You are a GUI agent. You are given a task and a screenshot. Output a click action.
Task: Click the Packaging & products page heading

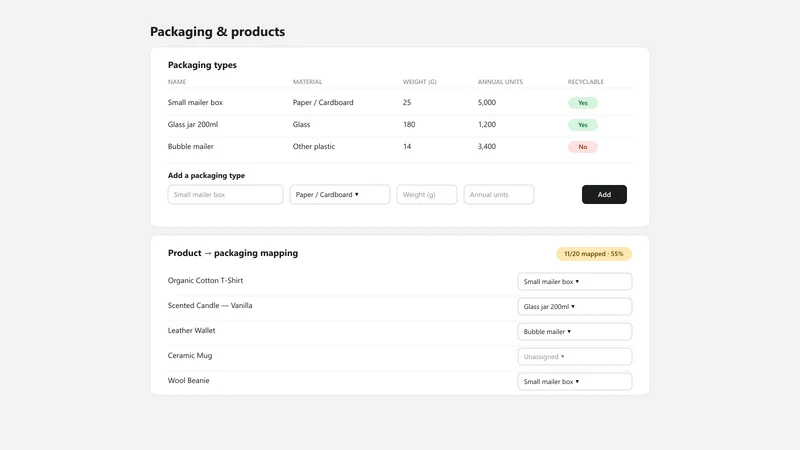(x=217, y=32)
